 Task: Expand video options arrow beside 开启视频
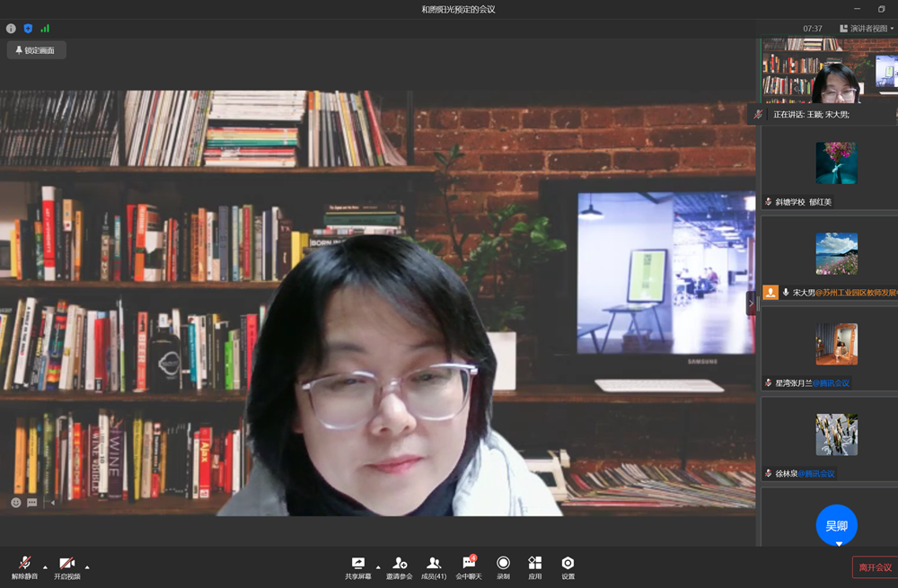(87, 567)
